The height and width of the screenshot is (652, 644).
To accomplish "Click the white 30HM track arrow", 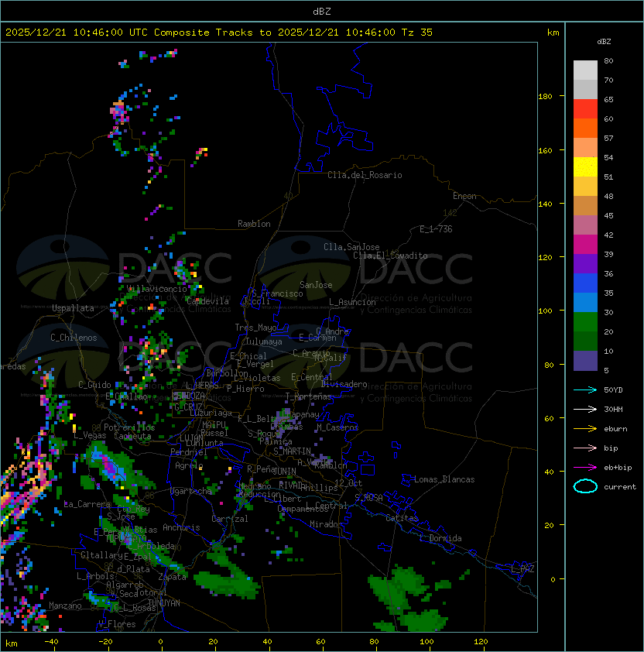I will (x=585, y=409).
